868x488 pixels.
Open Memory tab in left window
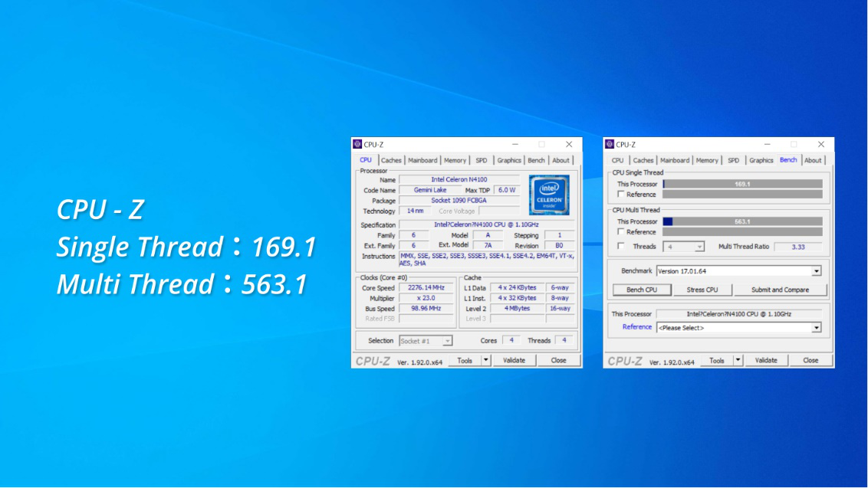455,160
